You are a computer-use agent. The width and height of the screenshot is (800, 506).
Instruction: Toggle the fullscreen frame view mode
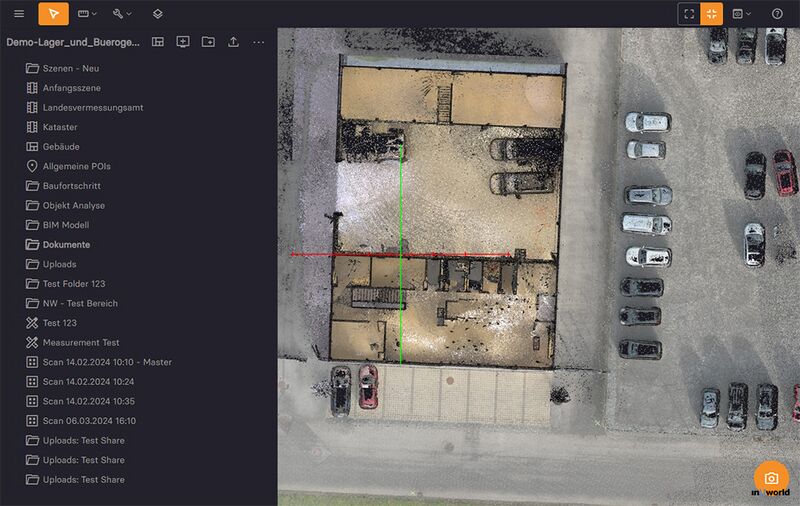pos(689,14)
